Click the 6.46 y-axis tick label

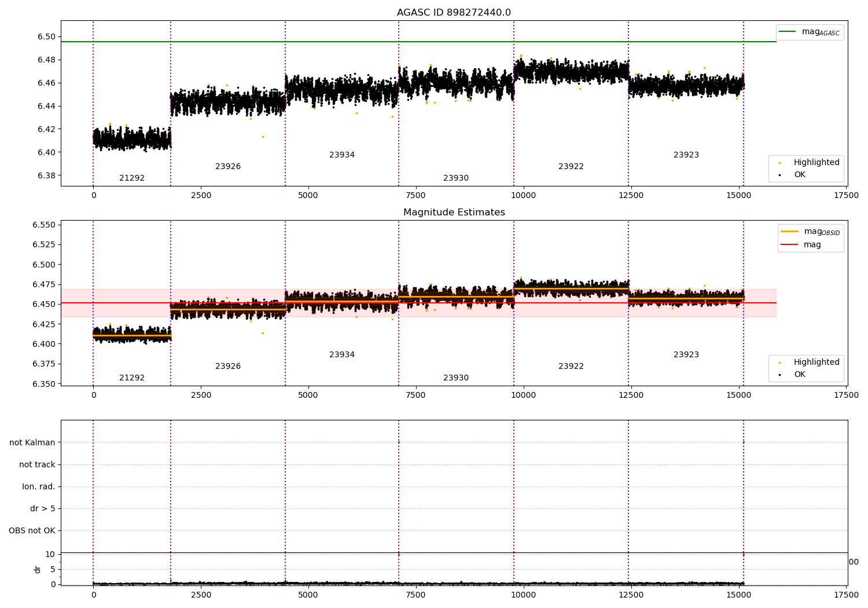click(x=46, y=83)
